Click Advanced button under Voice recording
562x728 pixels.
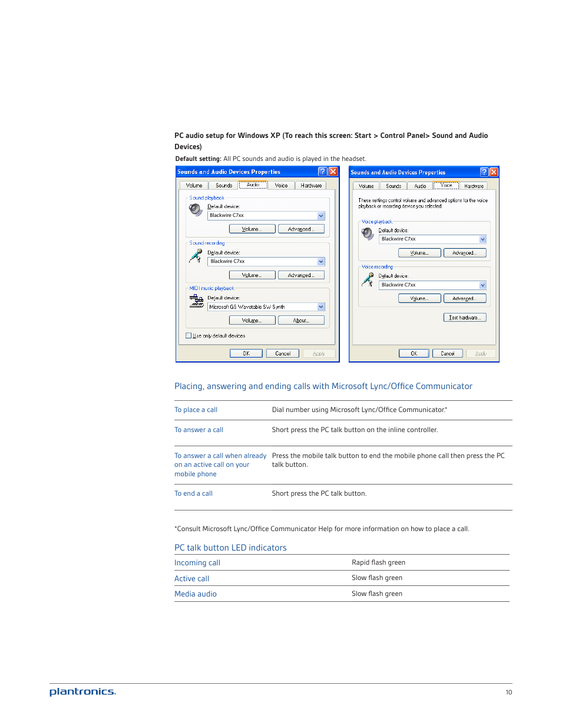[465, 298]
